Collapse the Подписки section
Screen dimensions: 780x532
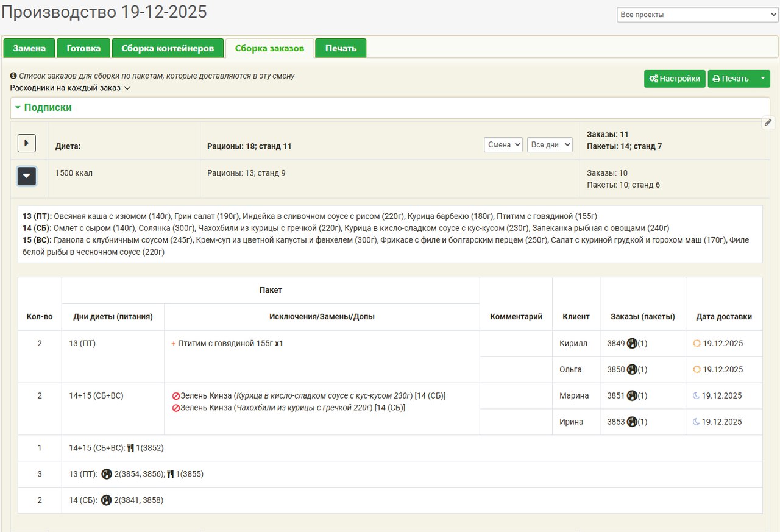point(18,108)
